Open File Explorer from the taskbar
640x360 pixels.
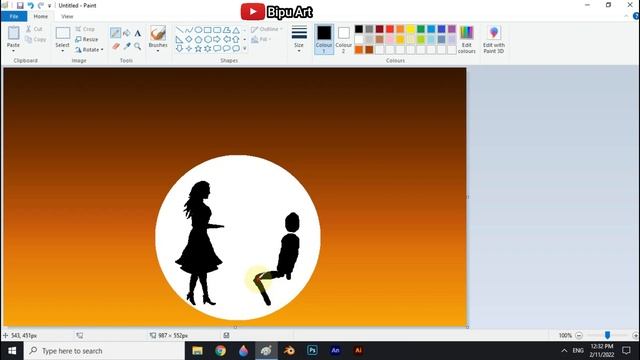[198, 351]
